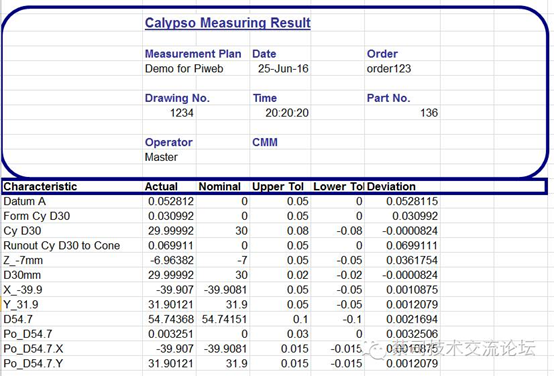
Task: Select the Form Cy D30 actual 0.030992
Action: (x=171, y=216)
